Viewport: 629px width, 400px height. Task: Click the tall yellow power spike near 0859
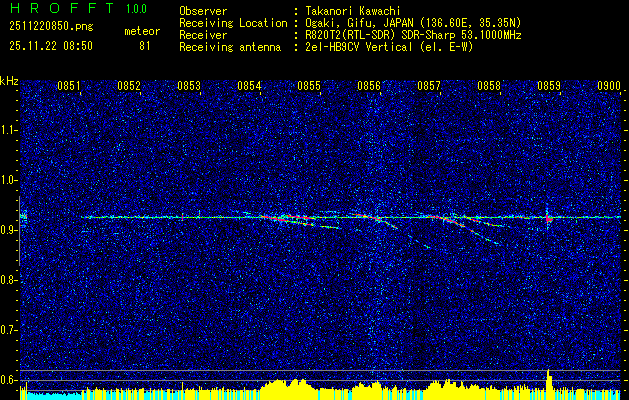click(x=549, y=384)
